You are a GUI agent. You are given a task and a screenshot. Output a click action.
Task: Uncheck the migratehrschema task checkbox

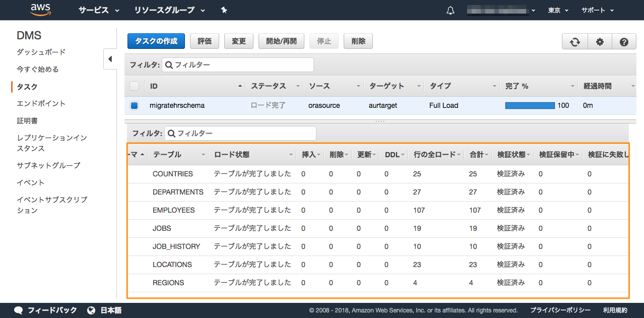[135, 106]
